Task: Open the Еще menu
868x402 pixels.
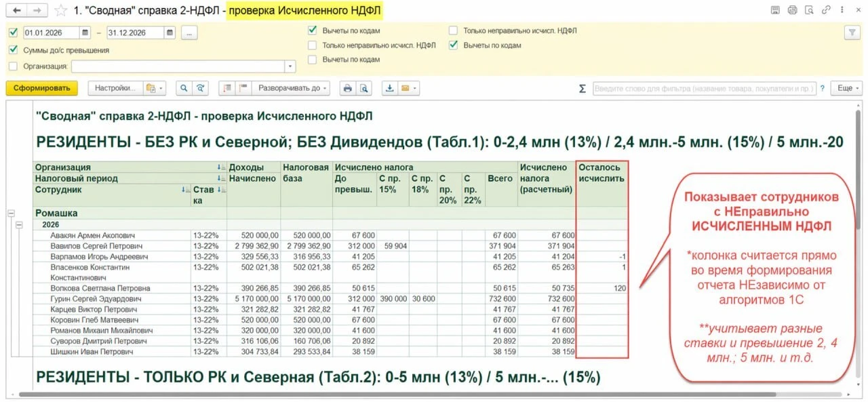Action: 847,88
